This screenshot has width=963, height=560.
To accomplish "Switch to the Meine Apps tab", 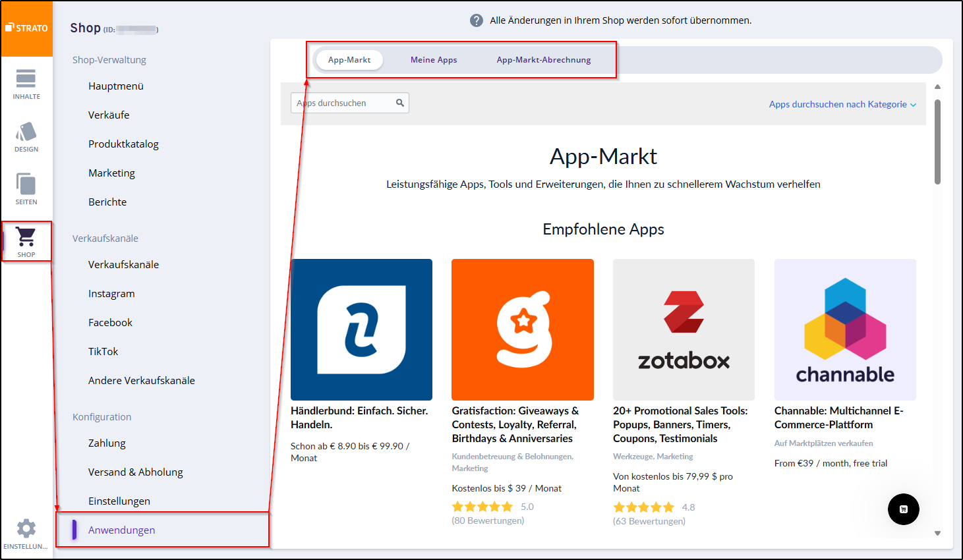I will (x=434, y=60).
